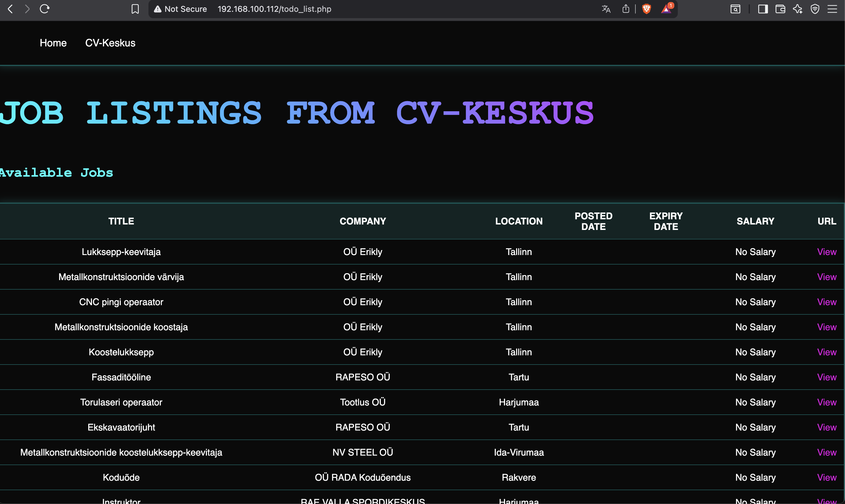Image resolution: width=845 pixels, height=504 pixels.
Task: Open the Home nav link
Action: coord(53,43)
